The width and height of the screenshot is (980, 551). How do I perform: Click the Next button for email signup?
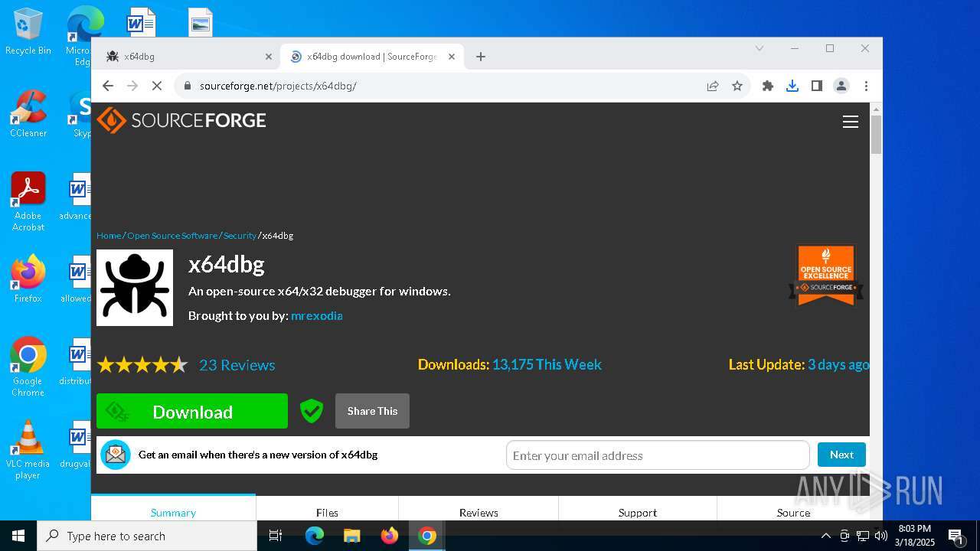(x=841, y=455)
